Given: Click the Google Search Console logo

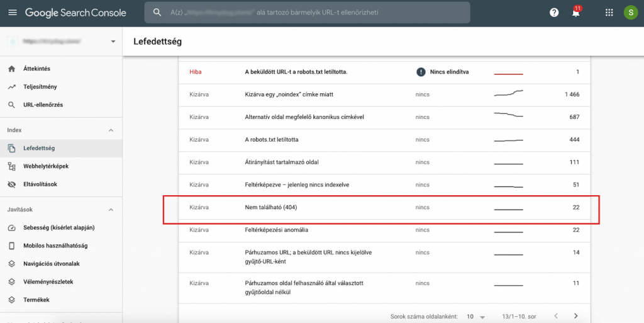Looking at the screenshot, I should click(x=75, y=13).
